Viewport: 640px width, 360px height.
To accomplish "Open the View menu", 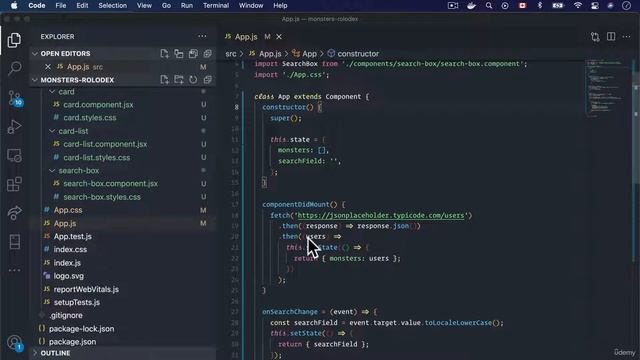I will 144,6.
